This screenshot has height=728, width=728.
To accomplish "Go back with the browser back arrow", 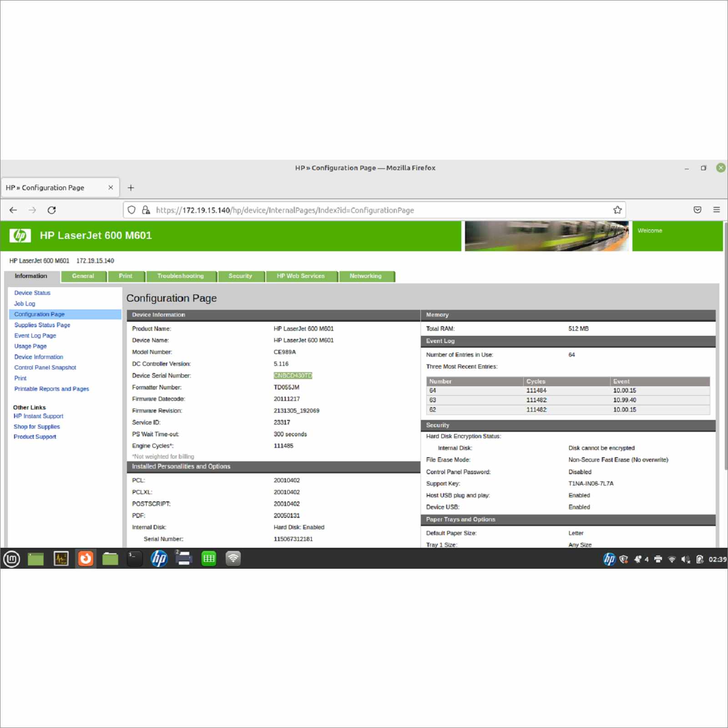I will point(13,210).
